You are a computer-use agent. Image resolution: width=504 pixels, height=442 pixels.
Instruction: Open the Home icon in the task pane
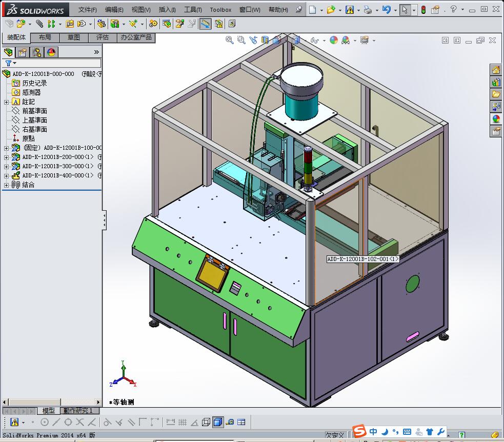pyautogui.click(x=496, y=70)
